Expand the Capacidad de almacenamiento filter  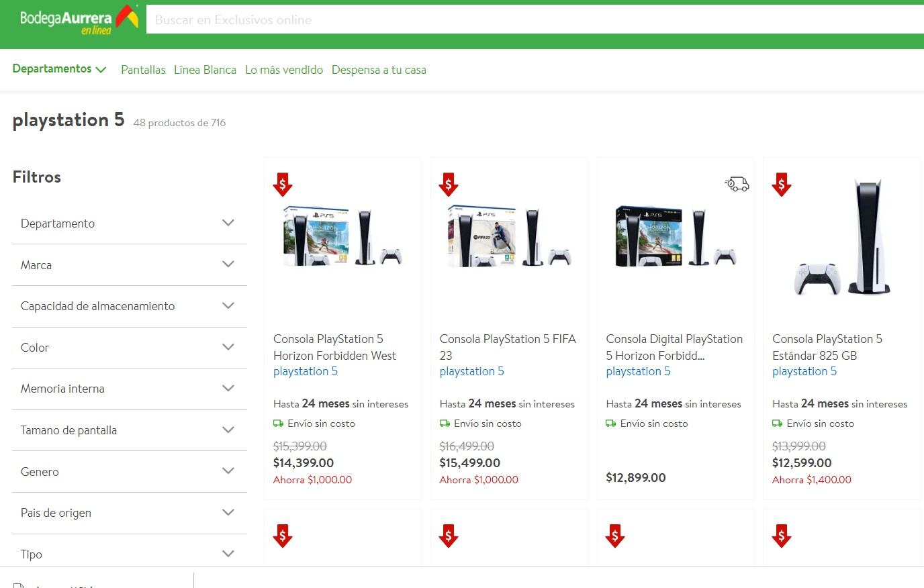(129, 306)
